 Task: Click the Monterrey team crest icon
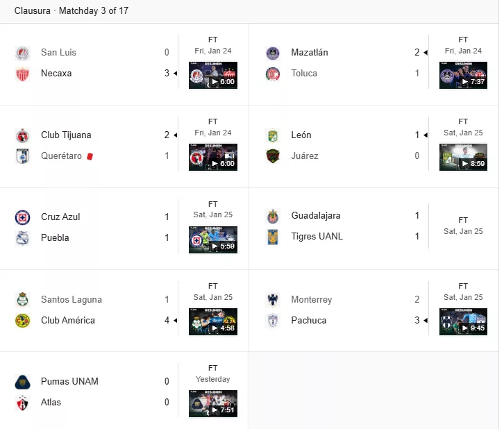click(273, 300)
